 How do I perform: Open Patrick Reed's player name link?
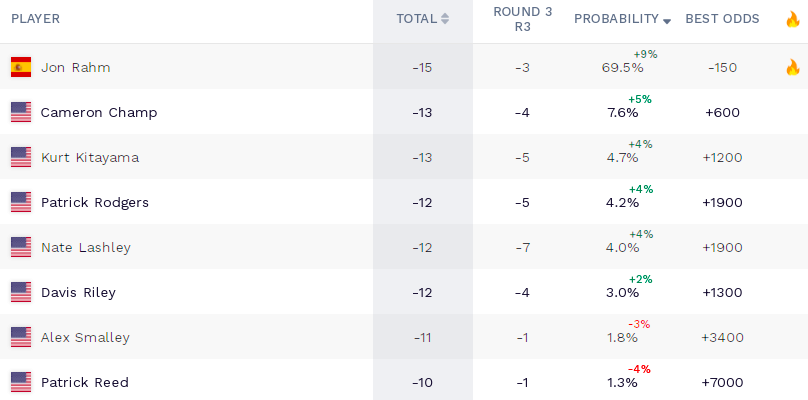pos(84,382)
